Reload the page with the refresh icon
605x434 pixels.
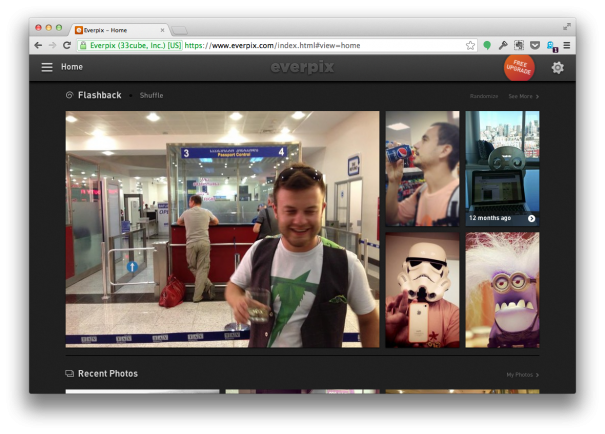[x=67, y=46]
